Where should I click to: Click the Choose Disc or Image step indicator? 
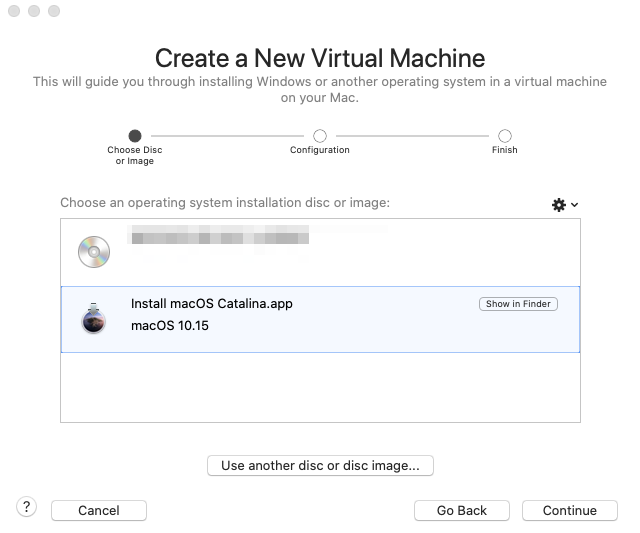click(135, 135)
